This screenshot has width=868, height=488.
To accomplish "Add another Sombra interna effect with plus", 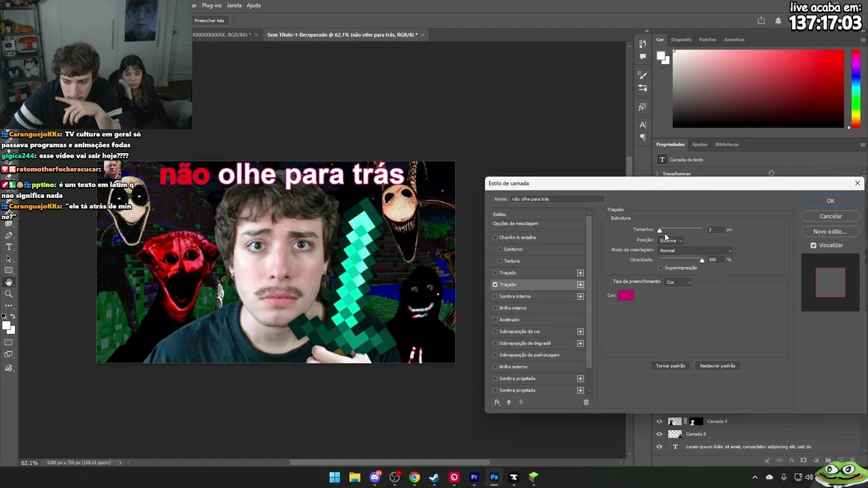I will tap(580, 296).
